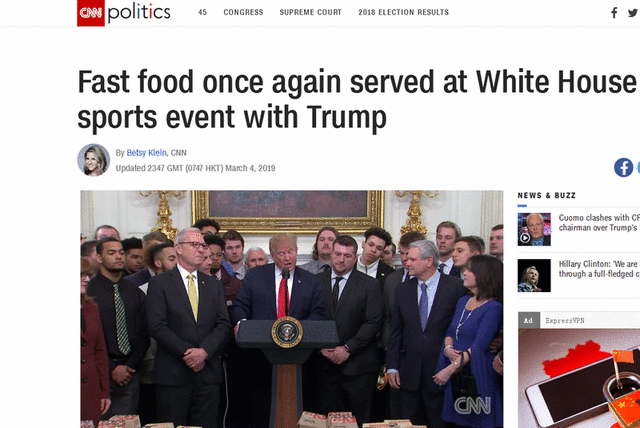The image size is (640, 428).
Task: Open the Twitter icon in the header
Action: (x=633, y=13)
